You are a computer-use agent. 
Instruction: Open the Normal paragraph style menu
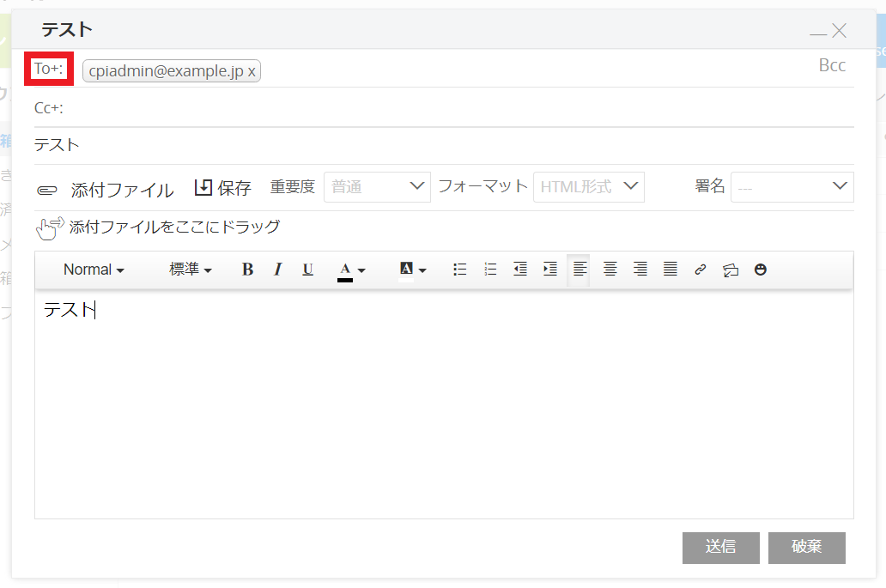[x=94, y=270]
